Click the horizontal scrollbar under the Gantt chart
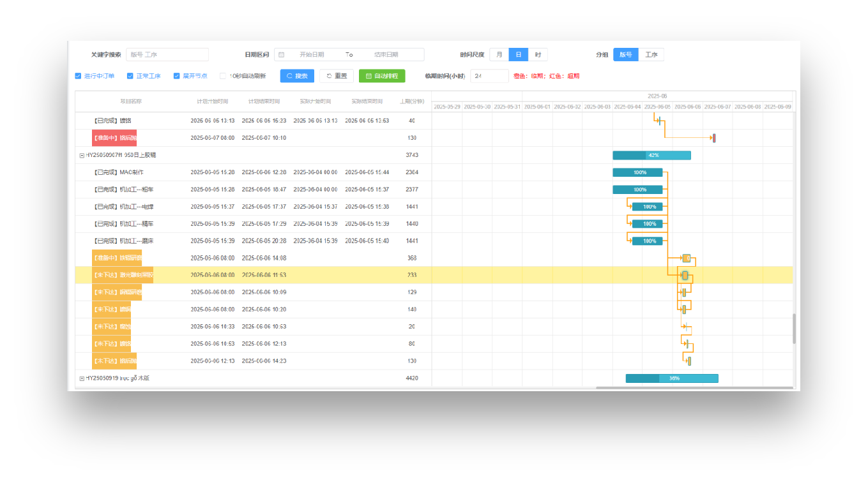 (x=694, y=387)
